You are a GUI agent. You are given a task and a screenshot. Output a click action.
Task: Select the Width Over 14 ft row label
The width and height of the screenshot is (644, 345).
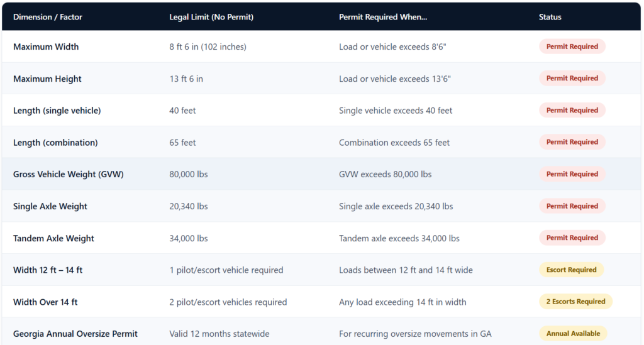(x=45, y=302)
